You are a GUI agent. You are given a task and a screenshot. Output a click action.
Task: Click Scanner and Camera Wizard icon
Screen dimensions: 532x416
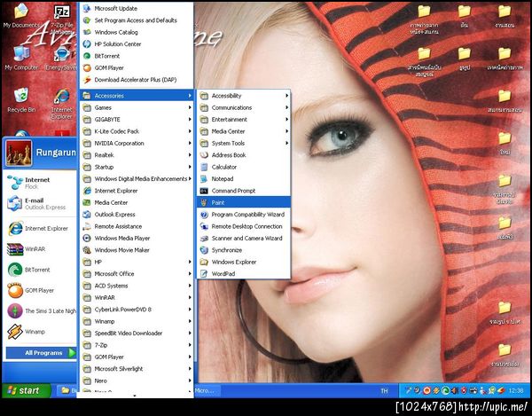pos(204,239)
